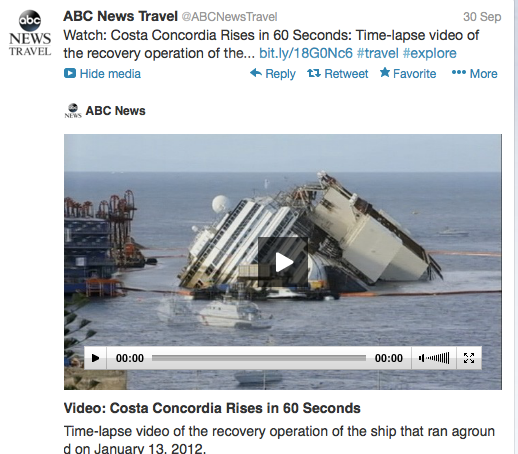Click the ABC News Travel avatar logo
The width and height of the screenshot is (518, 454).
30,33
